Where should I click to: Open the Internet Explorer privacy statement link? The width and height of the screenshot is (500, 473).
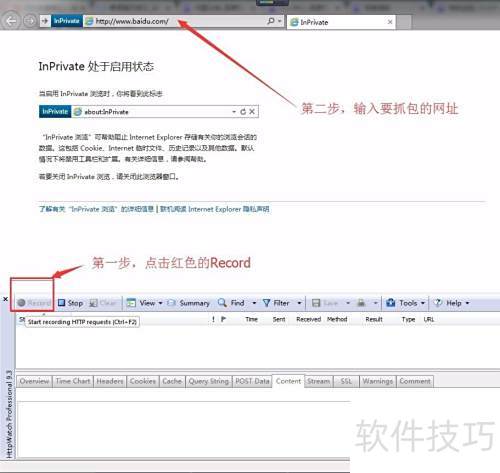pos(215,209)
